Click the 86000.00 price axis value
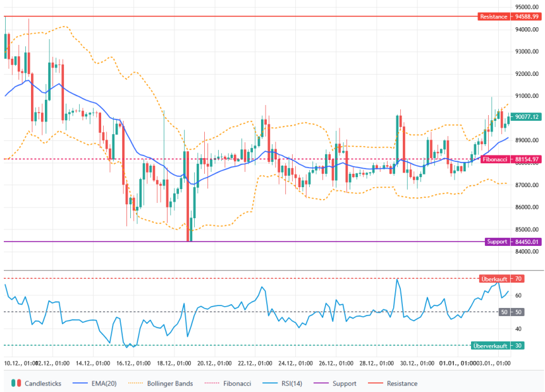545x392 pixels. pyautogui.click(x=525, y=207)
